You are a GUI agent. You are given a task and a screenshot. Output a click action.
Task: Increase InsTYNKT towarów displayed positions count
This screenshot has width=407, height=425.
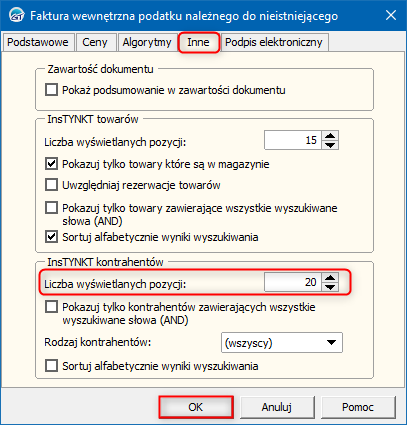coord(330,136)
